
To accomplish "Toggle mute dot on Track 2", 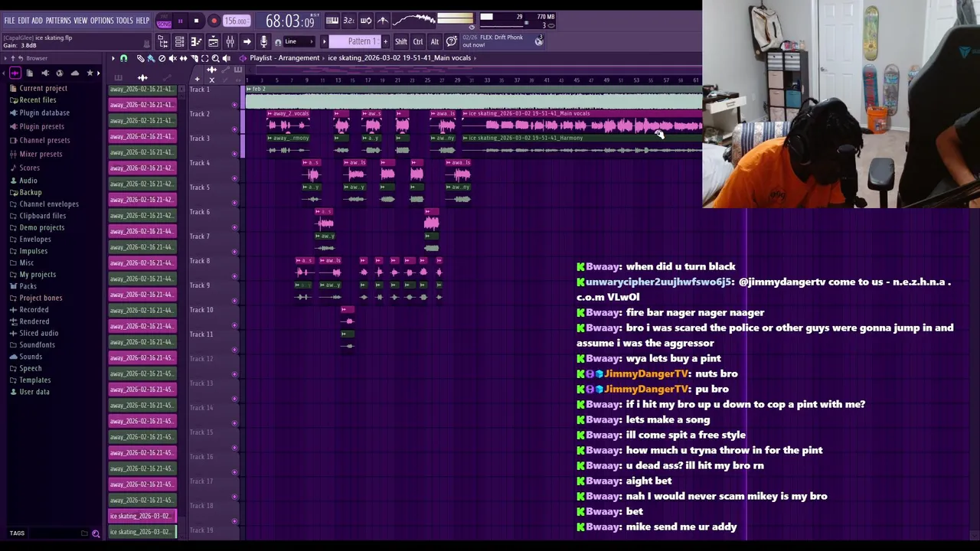I will pyautogui.click(x=235, y=129).
